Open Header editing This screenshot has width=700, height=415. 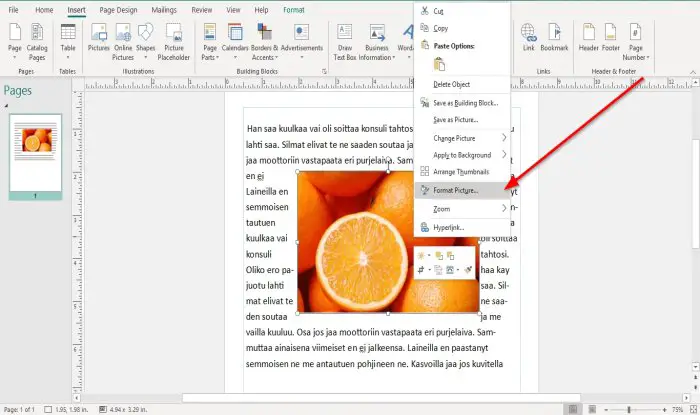tap(588, 37)
